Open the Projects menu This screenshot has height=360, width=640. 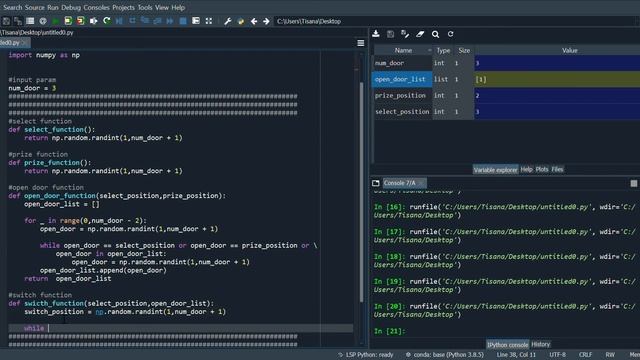click(123, 7)
